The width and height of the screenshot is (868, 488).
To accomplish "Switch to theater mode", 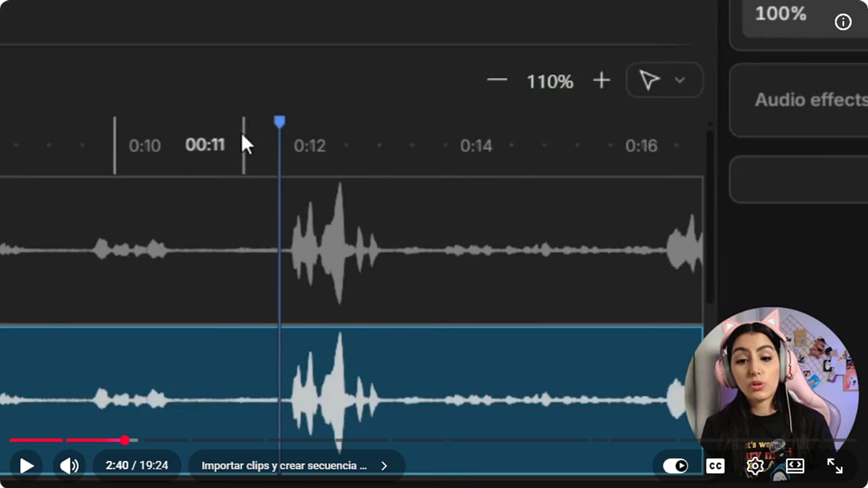I will click(795, 466).
